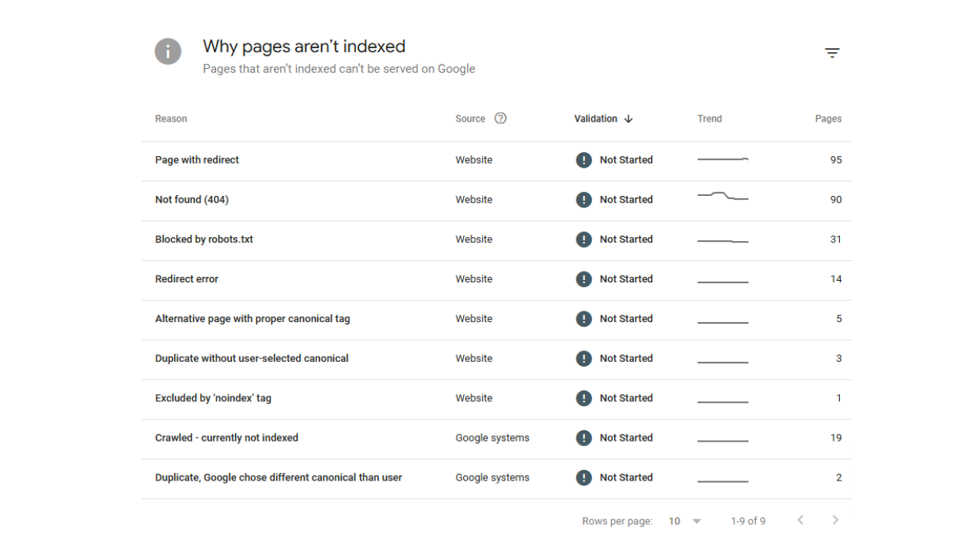
Task: Open the Page with redirect reason
Action: pos(197,160)
